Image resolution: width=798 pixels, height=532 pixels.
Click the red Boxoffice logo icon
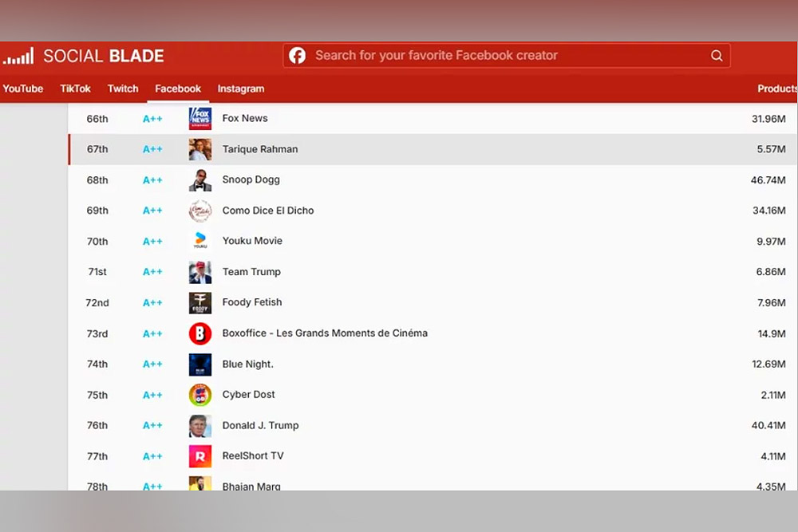[200, 333]
